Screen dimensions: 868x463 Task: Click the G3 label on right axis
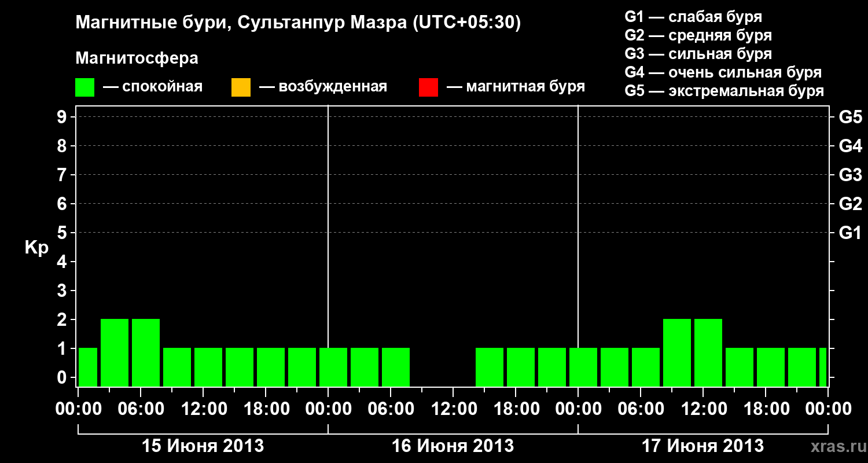850,175
